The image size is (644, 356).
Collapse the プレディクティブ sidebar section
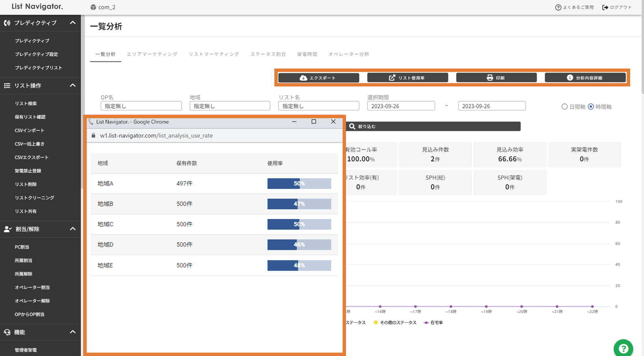point(73,23)
